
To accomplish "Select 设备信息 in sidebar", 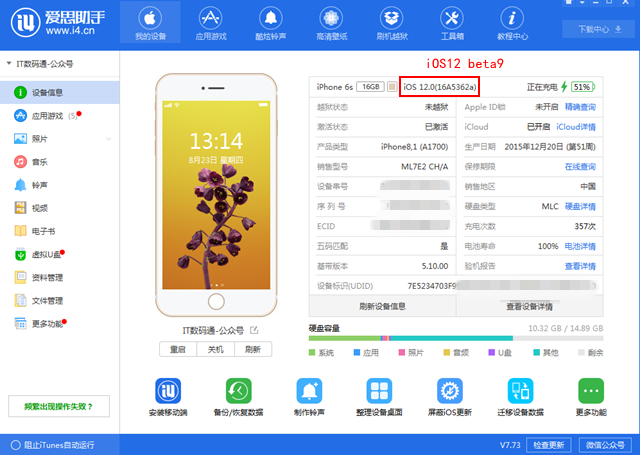I will click(x=60, y=93).
